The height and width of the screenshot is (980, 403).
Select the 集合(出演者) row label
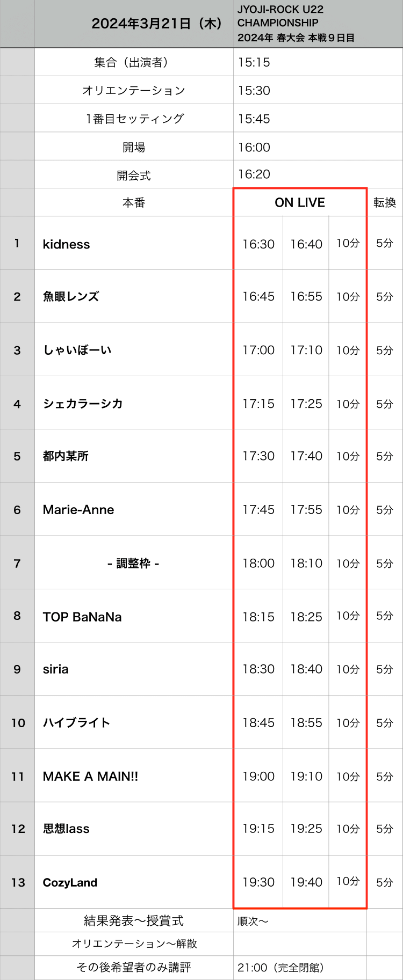pyautogui.click(x=134, y=62)
